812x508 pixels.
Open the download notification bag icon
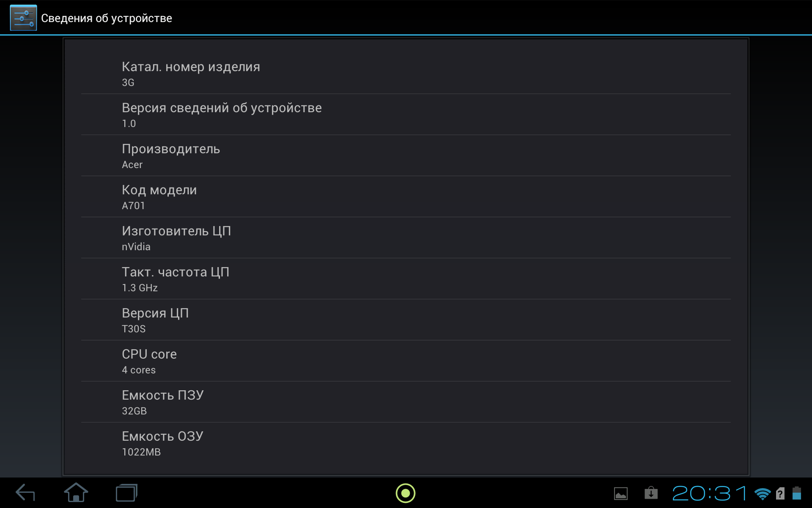(x=651, y=493)
